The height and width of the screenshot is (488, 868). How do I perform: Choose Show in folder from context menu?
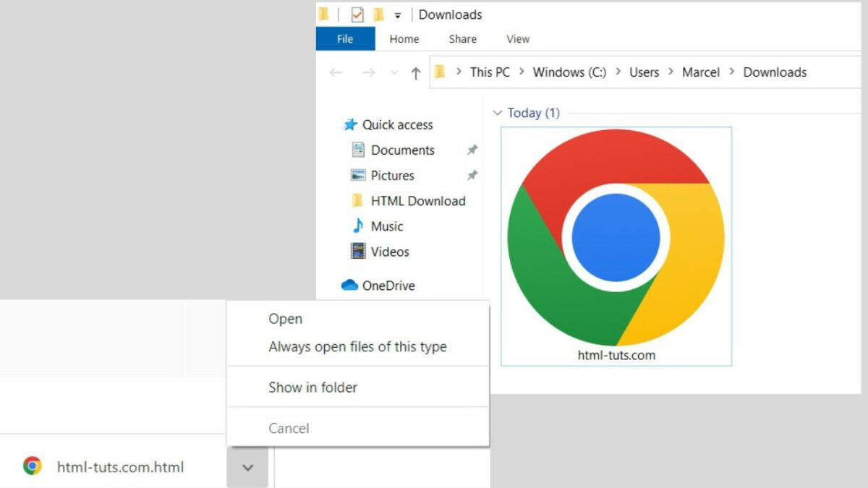312,388
